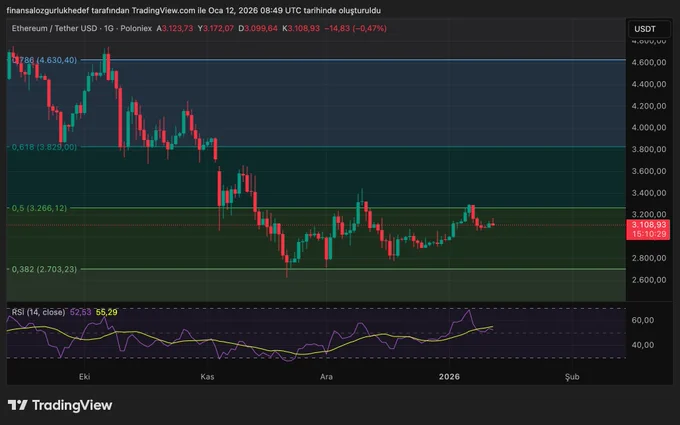Image resolution: width=680 pixels, height=425 pixels.
Task: Click the 2.600,00 price axis label
Action: pyautogui.click(x=649, y=280)
